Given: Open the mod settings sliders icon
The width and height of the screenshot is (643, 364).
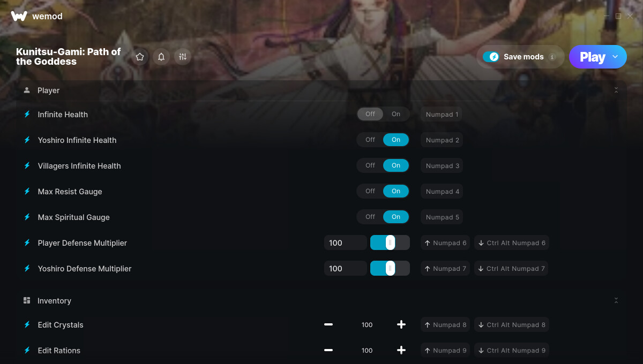Looking at the screenshot, I should (183, 57).
